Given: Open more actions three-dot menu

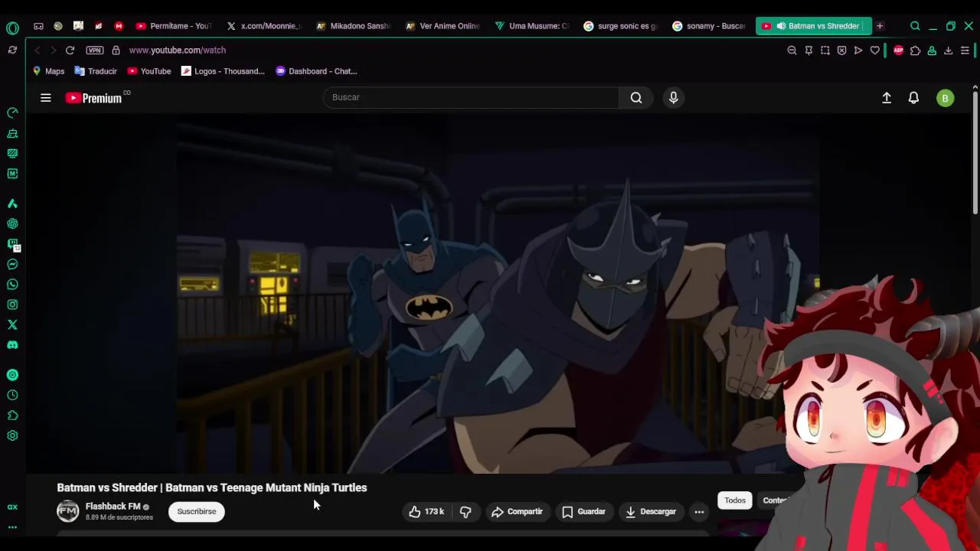Looking at the screenshot, I should 699,512.
